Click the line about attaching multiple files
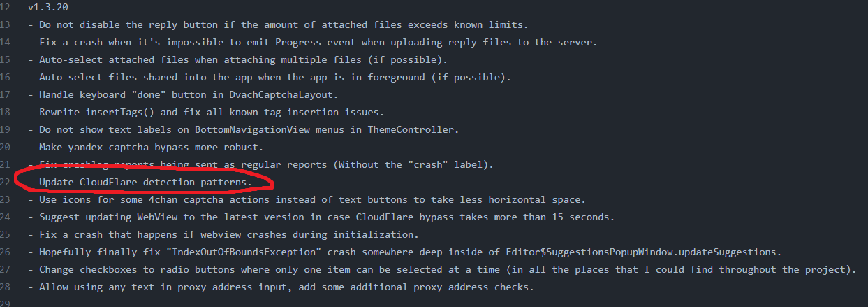Screen dimensions: 868x307 [x=237, y=59]
